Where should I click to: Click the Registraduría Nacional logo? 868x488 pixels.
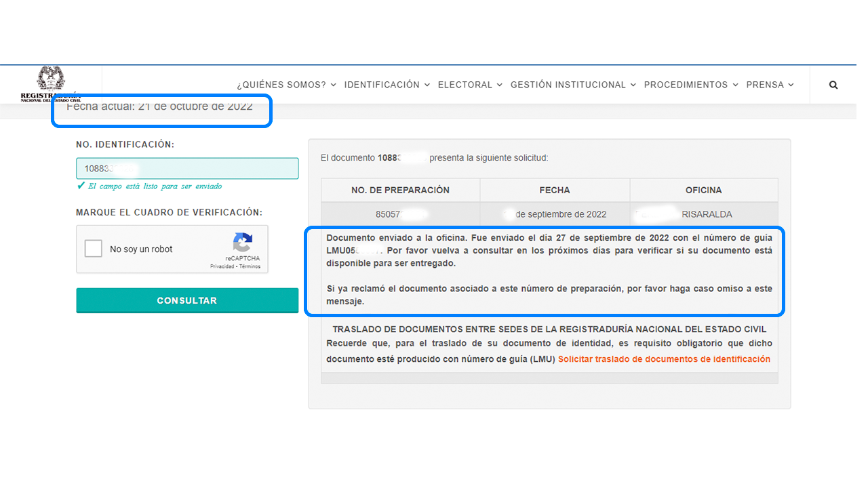[51, 84]
